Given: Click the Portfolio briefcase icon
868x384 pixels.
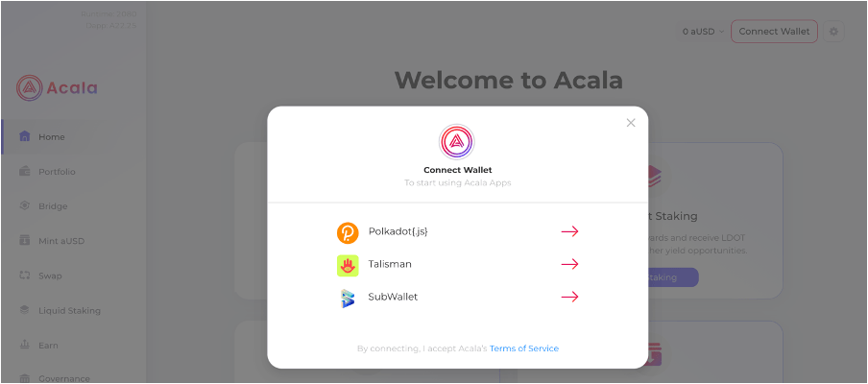Looking at the screenshot, I should [24, 171].
